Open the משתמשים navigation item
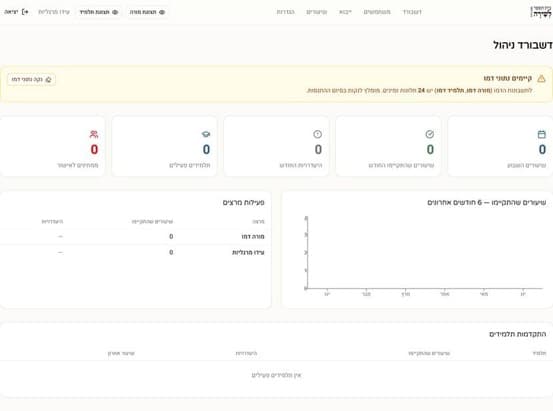This screenshot has width=553, height=411. coord(377,12)
